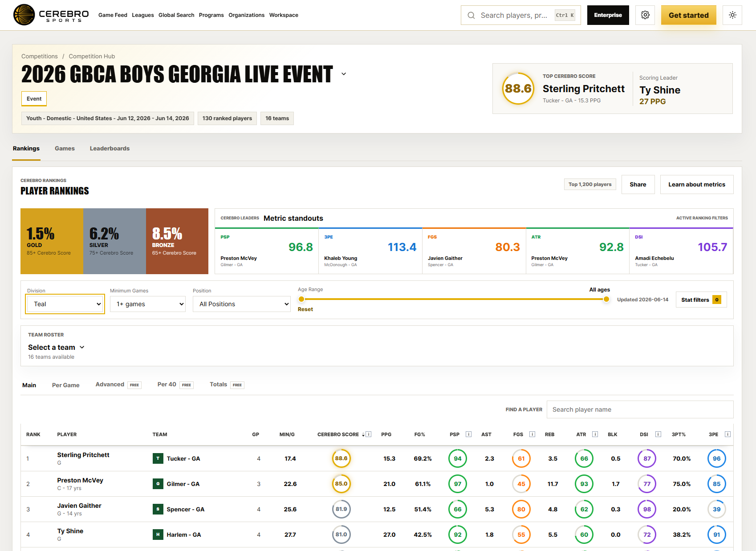Open the Leagues nav item
Screen dimensions: 756x551
(143, 15)
